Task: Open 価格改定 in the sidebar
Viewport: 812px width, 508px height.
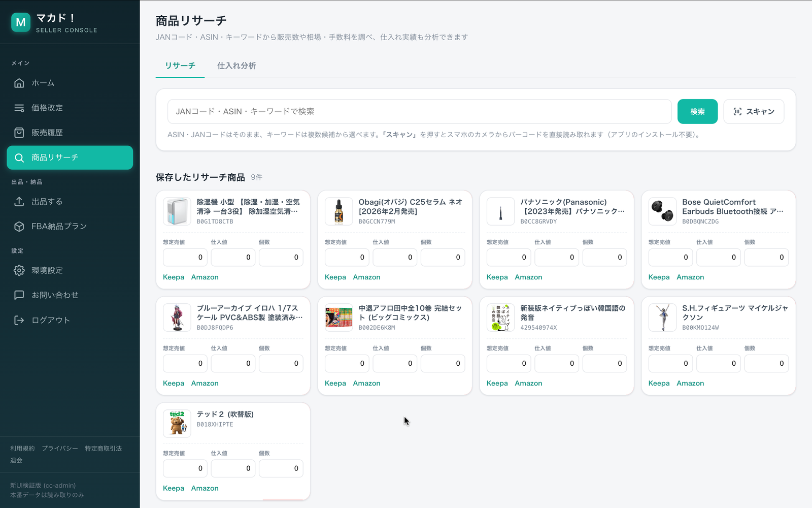Action: tap(70, 108)
